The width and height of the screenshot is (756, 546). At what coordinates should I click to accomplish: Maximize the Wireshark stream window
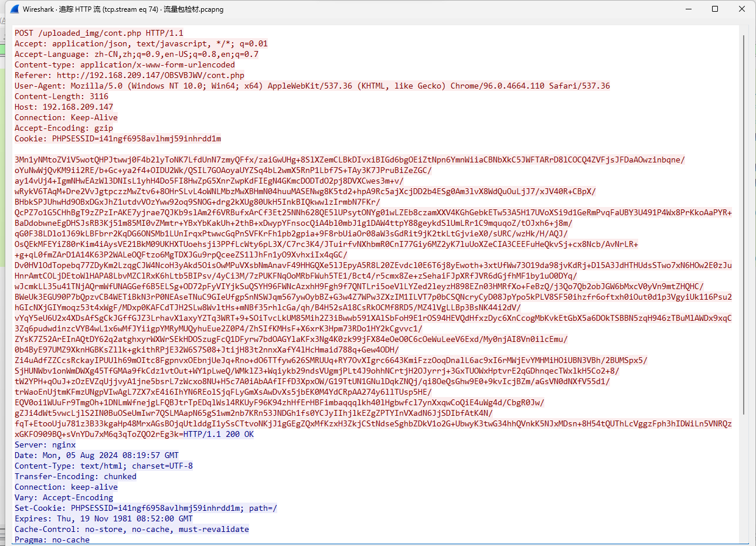pyautogui.click(x=715, y=9)
